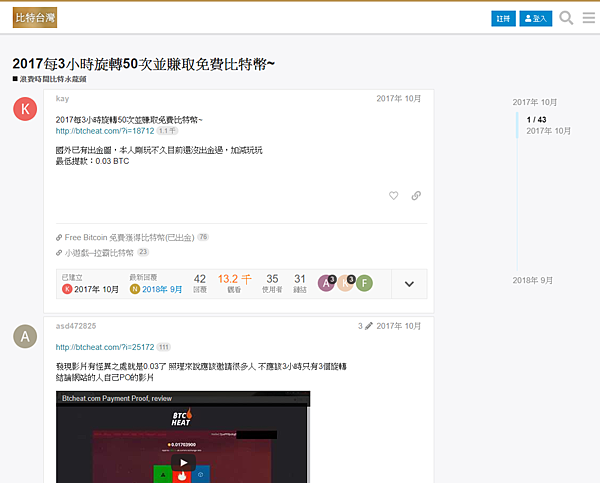
Task: Open the hamburger menu icon
Action: coord(589,18)
